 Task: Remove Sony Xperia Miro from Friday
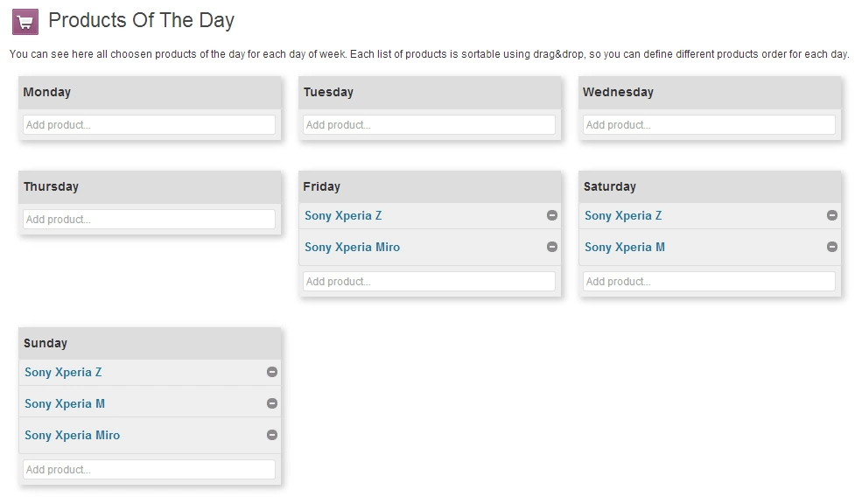coord(552,247)
